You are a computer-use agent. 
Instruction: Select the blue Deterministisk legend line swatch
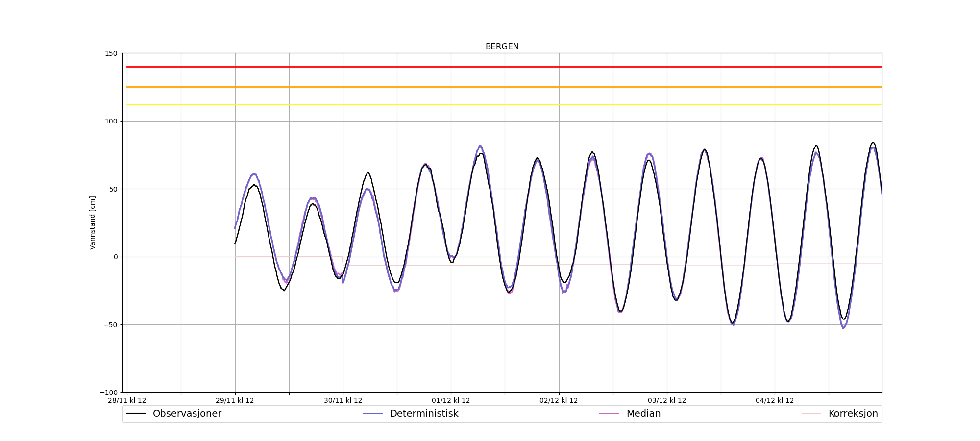click(x=373, y=414)
